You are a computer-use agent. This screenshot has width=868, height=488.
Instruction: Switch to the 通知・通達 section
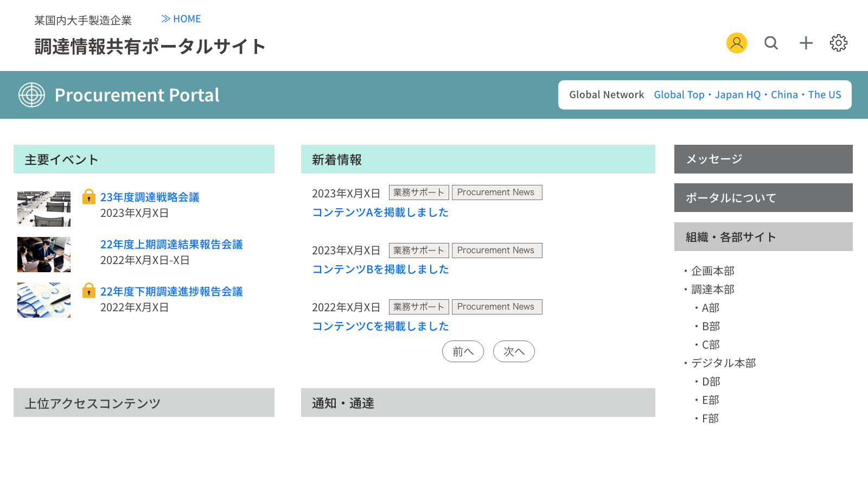tap(342, 403)
